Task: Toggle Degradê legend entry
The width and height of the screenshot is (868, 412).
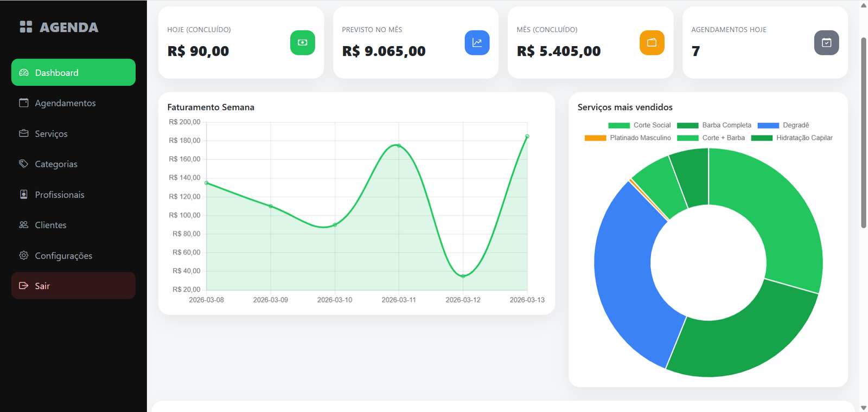Action: click(783, 125)
